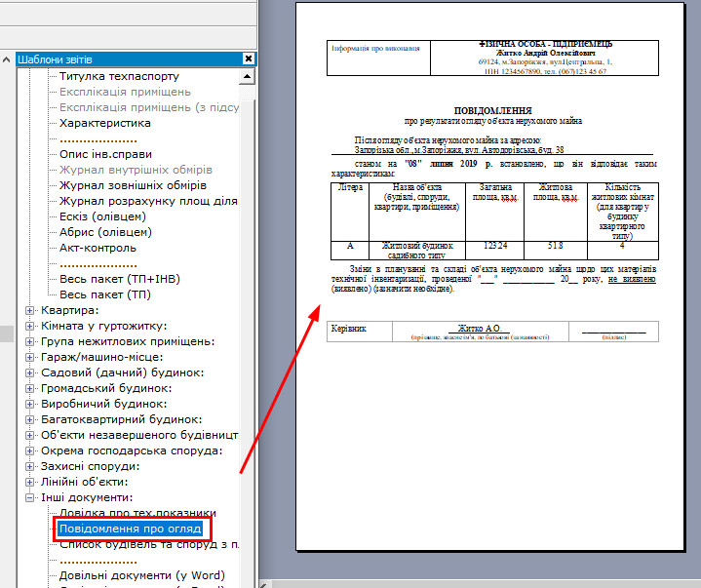Select Багатоквартирний будинок: label
This screenshot has width=701, height=588.
point(122,419)
